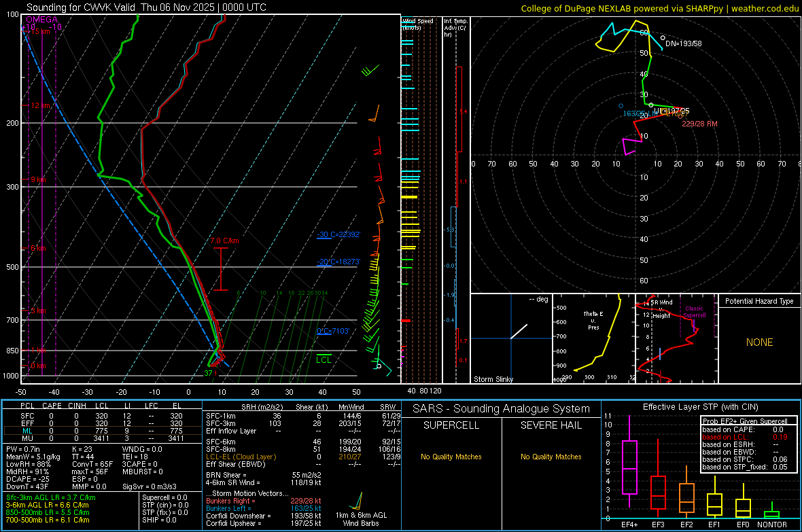Click the blue 'Bunkers Left =' label
The width and height of the screenshot is (802, 532).
click(x=228, y=508)
